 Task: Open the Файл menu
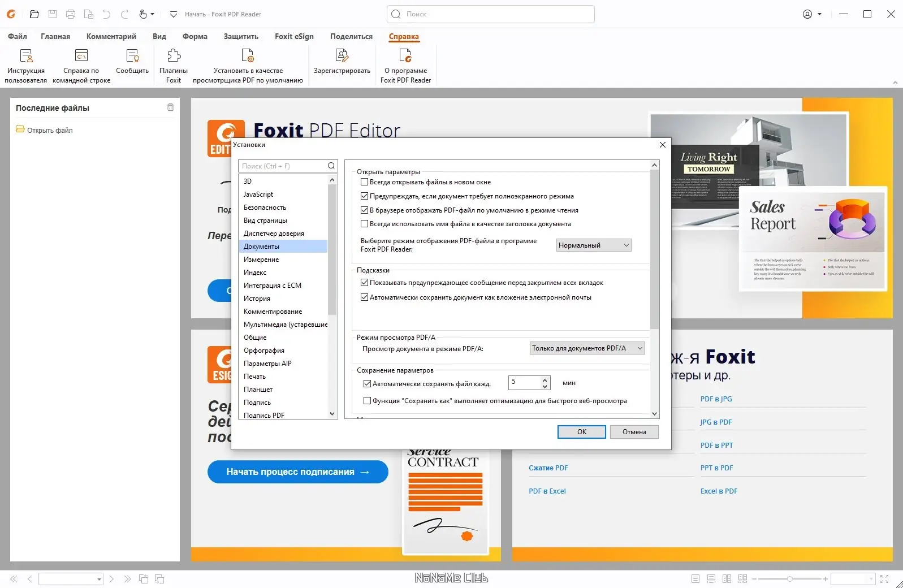click(18, 36)
